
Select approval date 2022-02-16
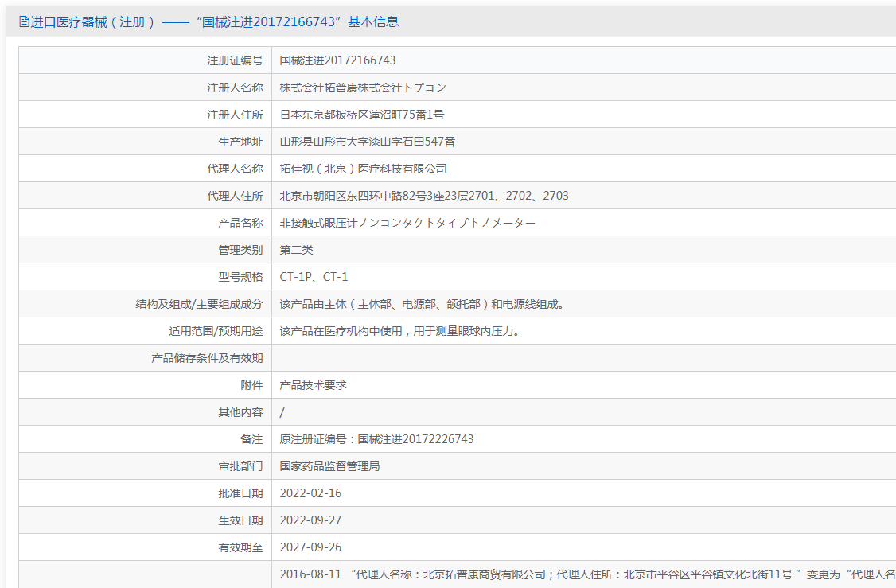310,494
